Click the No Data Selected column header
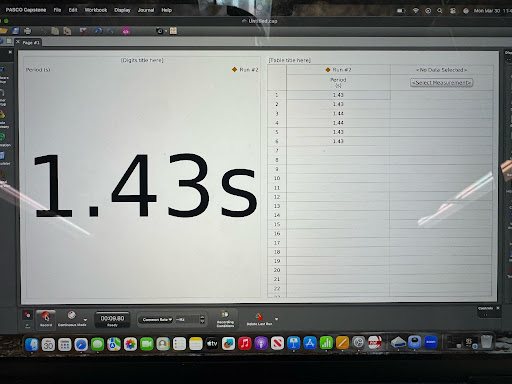 (x=441, y=70)
